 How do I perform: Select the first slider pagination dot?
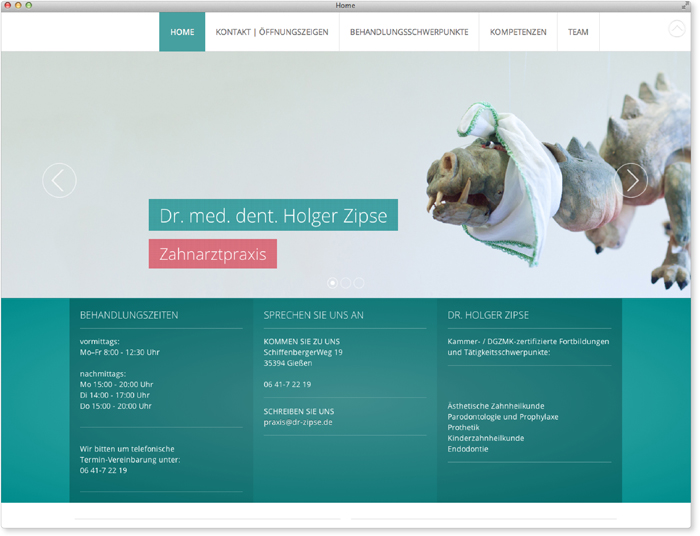pos(333,283)
